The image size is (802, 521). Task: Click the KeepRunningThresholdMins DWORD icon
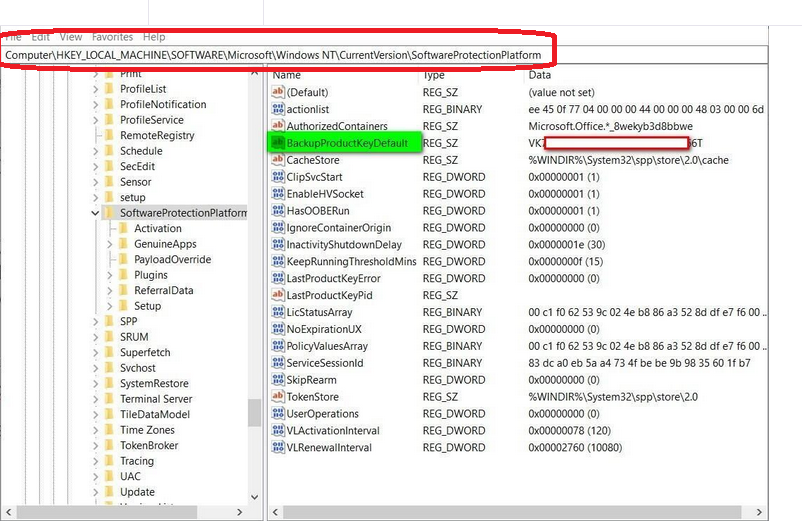coord(278,261)
